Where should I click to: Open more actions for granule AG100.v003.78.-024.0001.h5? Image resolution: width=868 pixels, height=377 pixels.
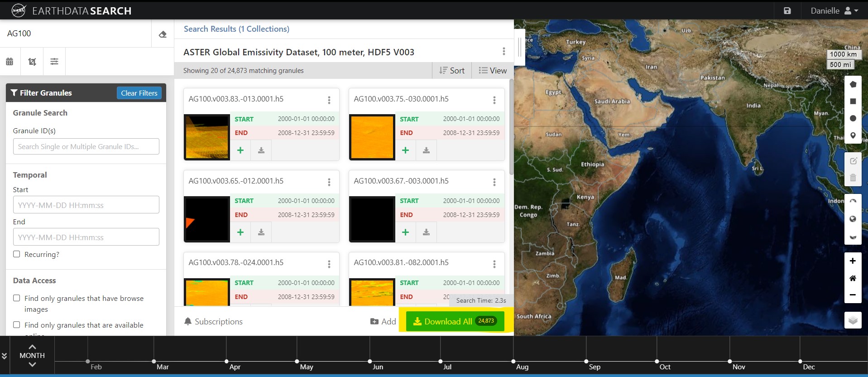329,264
